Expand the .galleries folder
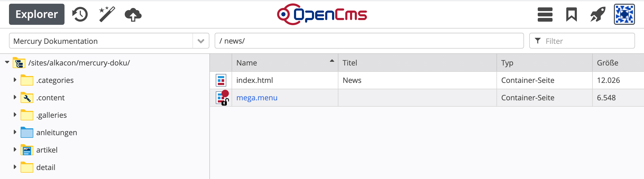Image resolution: width=644 pixels, height=179 pixels. 15,115
